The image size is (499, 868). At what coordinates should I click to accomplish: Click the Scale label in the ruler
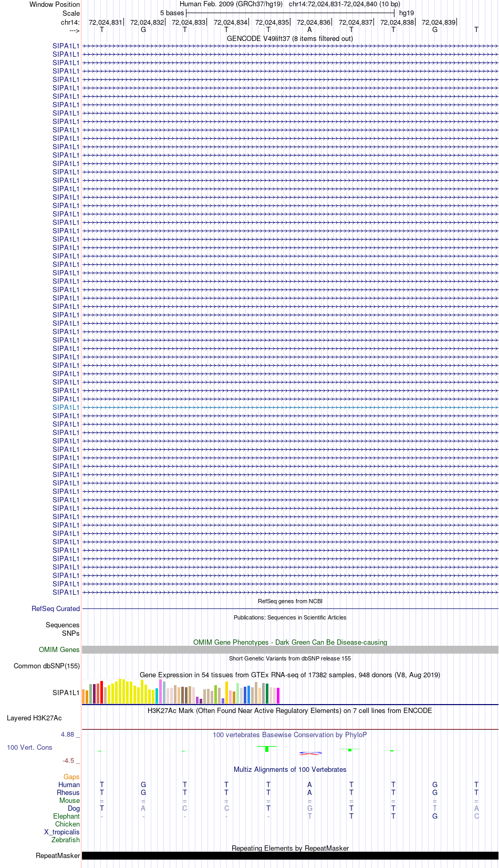71,13
